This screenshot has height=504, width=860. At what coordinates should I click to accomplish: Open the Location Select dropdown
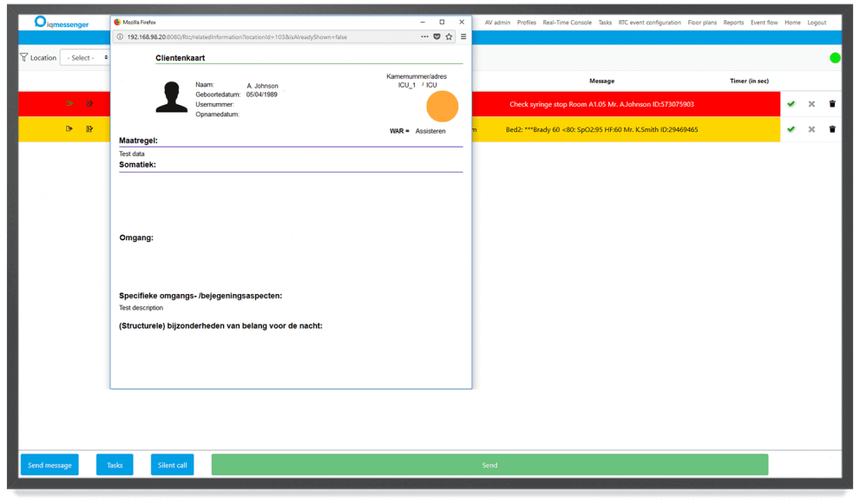(x=85, y=57)
